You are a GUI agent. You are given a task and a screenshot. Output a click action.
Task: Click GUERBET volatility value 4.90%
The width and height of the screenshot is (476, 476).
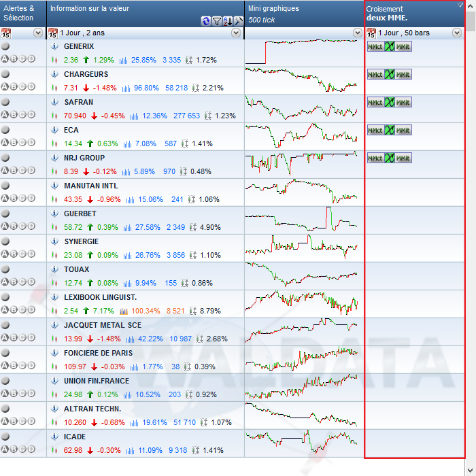click(x=210, y=227)
